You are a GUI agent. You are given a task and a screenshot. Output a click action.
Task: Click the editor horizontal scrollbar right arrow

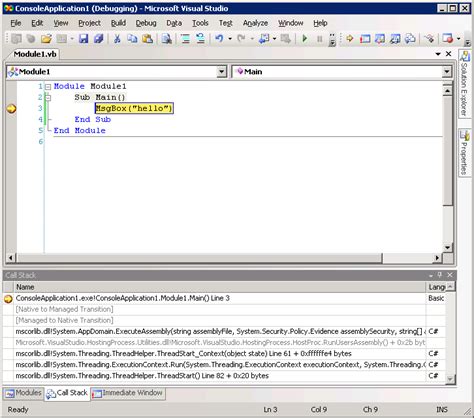click(x=437, y=258)
